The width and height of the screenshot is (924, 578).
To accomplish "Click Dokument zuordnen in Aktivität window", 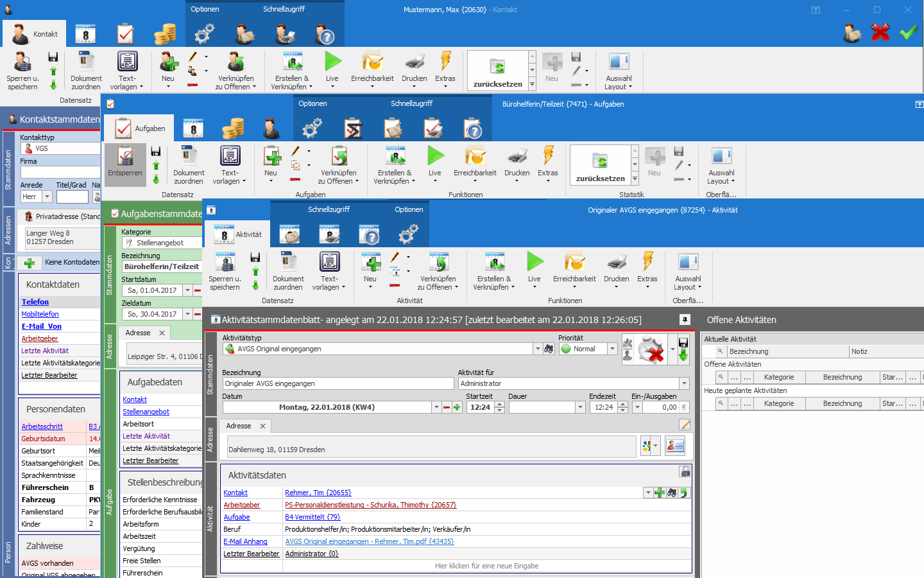I will point(288,271).
